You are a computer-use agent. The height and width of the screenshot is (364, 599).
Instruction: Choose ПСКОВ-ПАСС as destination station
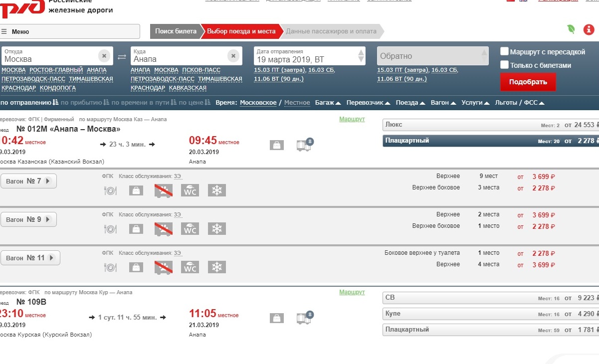tap(200, 70)
